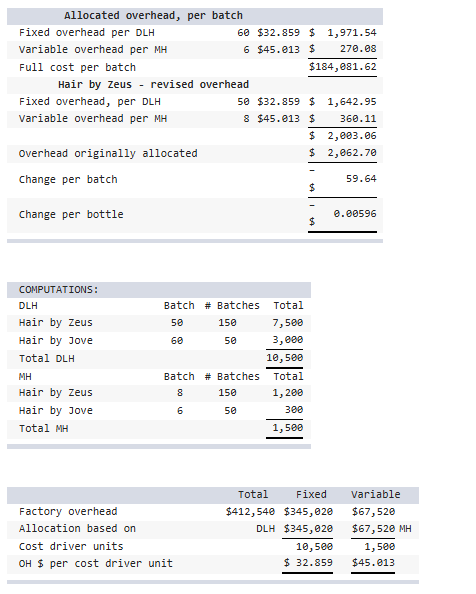Select the revised variable overhead amount 360.11

[x=358, y=119]
